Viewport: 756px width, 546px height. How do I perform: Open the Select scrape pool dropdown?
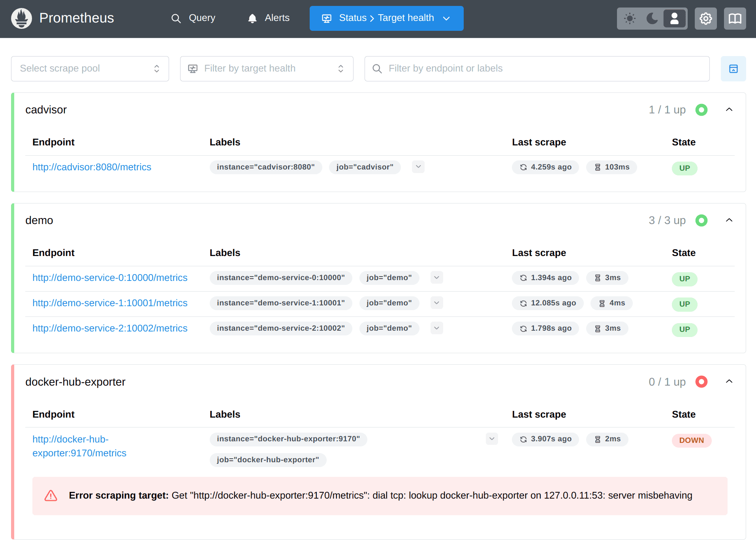coord(90,68)
